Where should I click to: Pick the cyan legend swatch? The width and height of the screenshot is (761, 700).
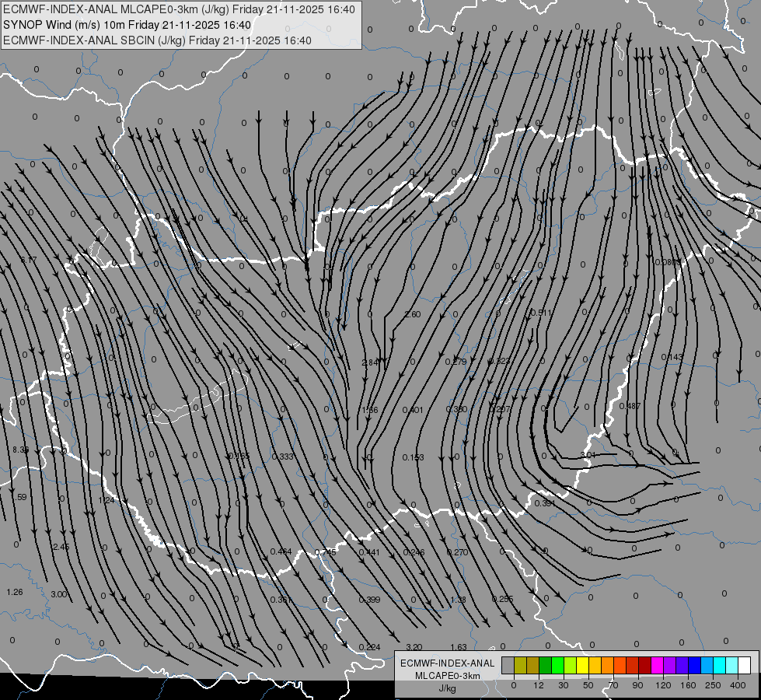(x=719, y=666)
